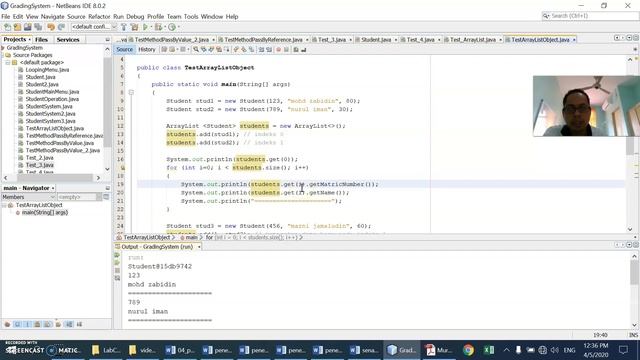Click the Stop Macro Recording icon
The image size is (640, 360).
286,49
